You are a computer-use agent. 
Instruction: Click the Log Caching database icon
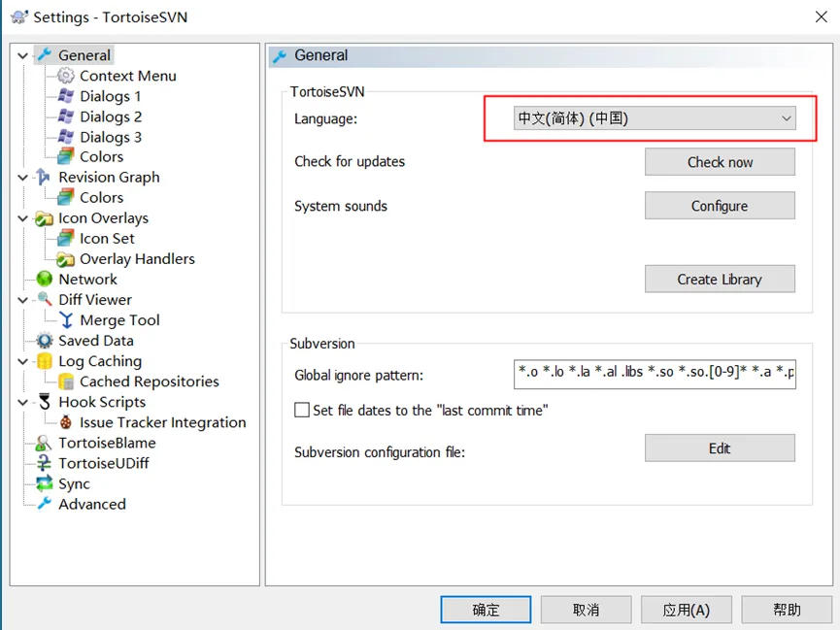pyautogui.click(x=45, y=361)
